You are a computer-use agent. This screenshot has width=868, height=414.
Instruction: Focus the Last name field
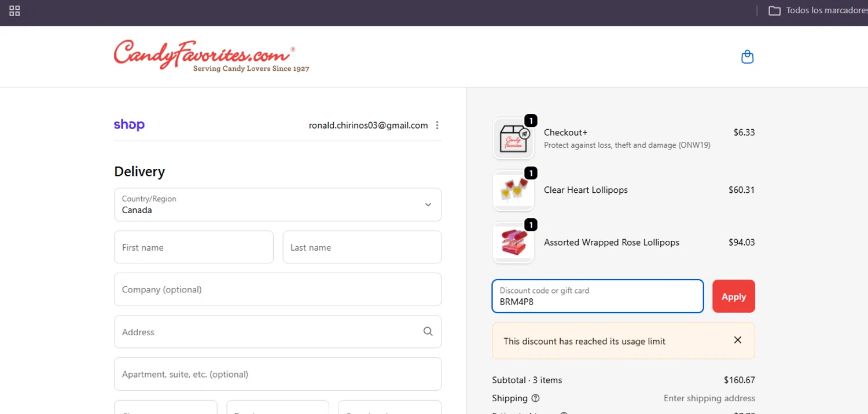click(x=362, y=247)
